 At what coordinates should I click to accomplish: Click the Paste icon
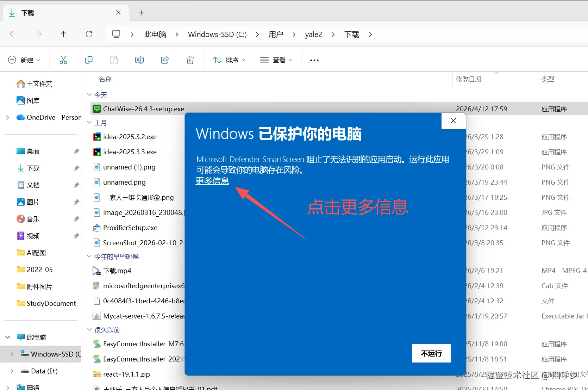114,60
